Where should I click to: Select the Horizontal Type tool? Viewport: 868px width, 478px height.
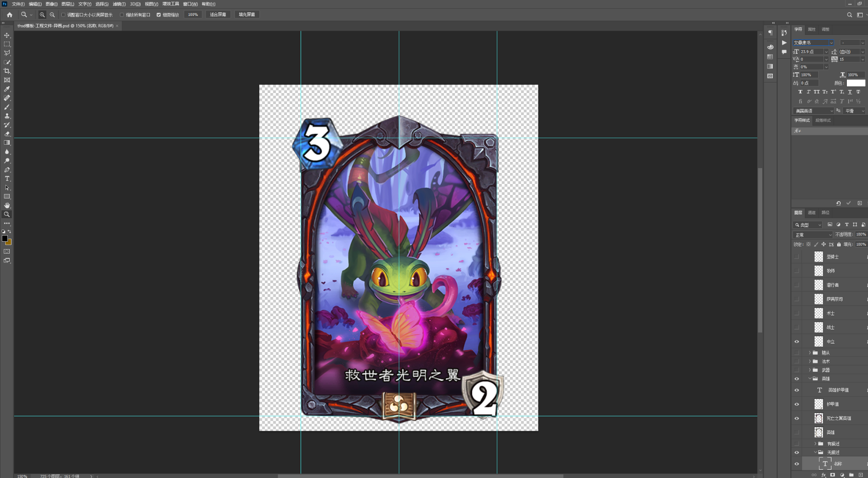7,179
